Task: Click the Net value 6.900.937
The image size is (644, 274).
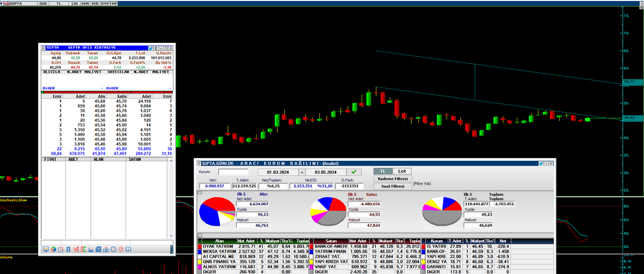Action: (215, 186)
